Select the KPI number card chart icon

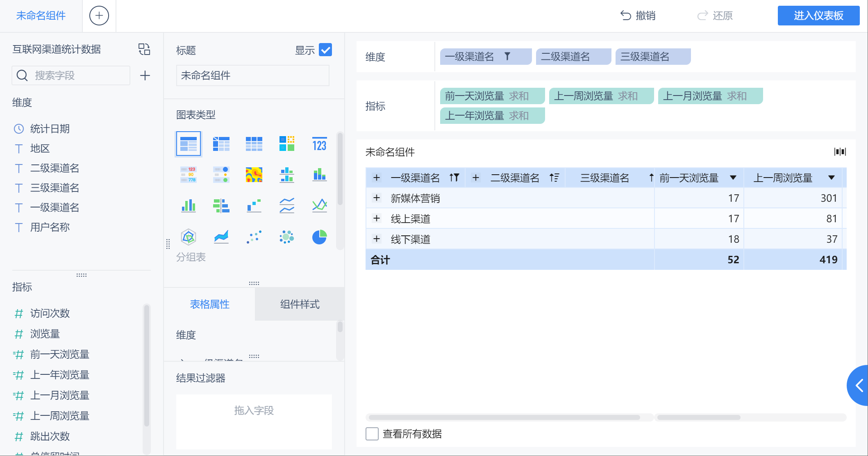pos(319,144)
